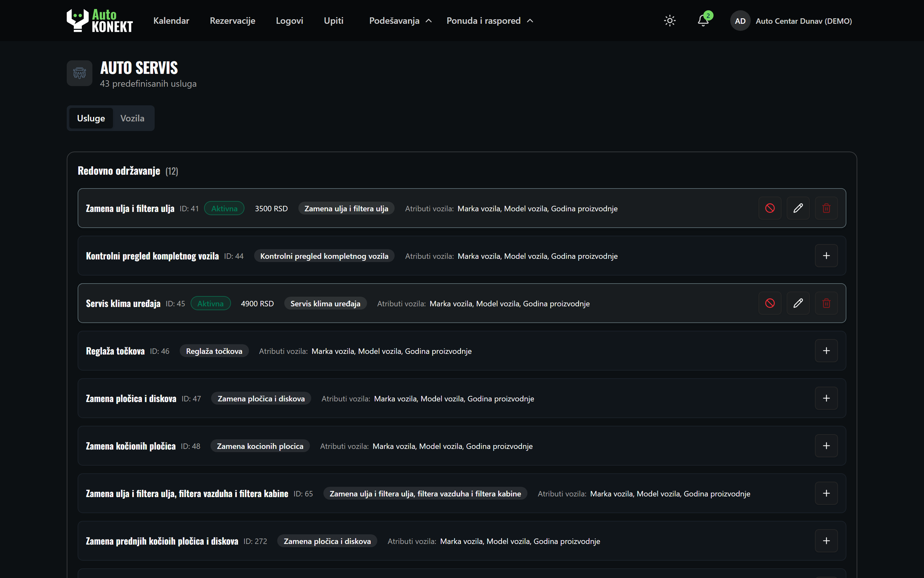Image resolution: width=924 pixels, height=578 pixels.
Task: Delete Zamena ulja i filtera ulja service
Action: [x=826, y=208]
